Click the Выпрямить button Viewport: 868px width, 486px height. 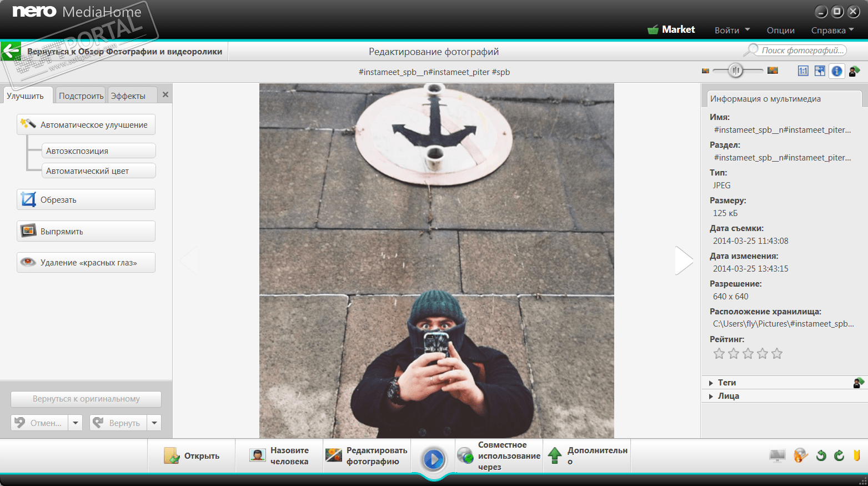tap(86, 231)
